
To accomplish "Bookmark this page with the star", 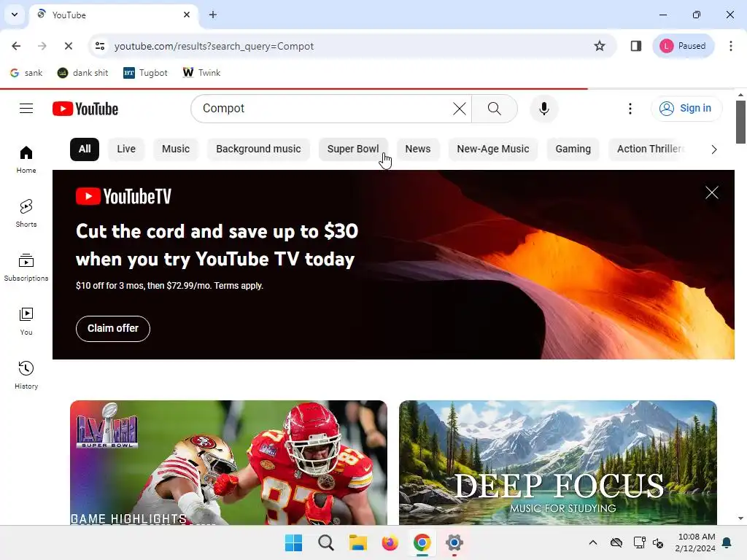I will tap(600, 46).
